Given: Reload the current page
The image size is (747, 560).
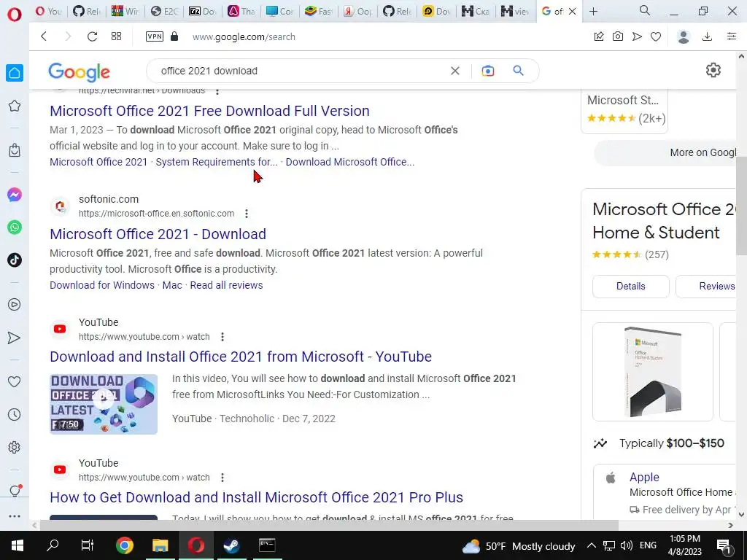Looking at the screenshot, I should click(92, 36).
